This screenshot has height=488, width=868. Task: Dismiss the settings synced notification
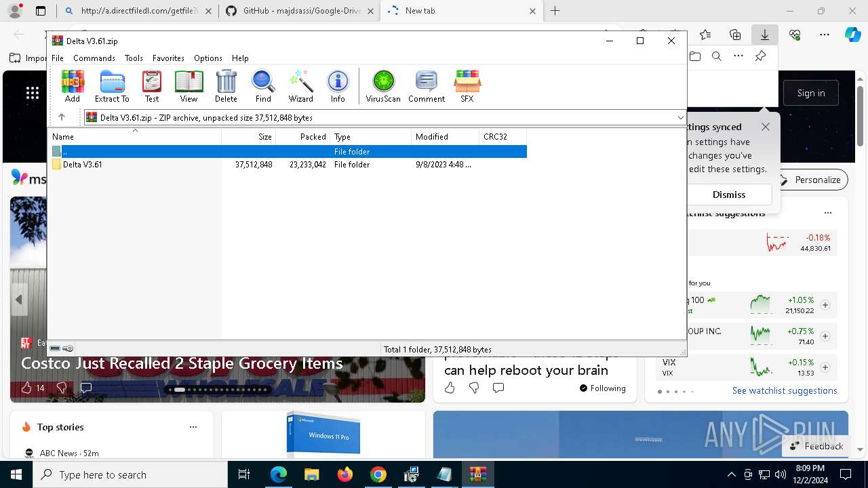coord(729,195)
